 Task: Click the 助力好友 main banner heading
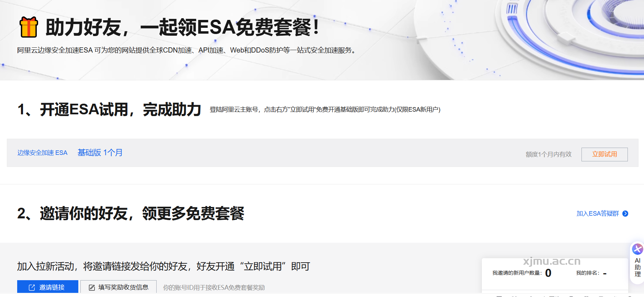click(x=182, y=27)
